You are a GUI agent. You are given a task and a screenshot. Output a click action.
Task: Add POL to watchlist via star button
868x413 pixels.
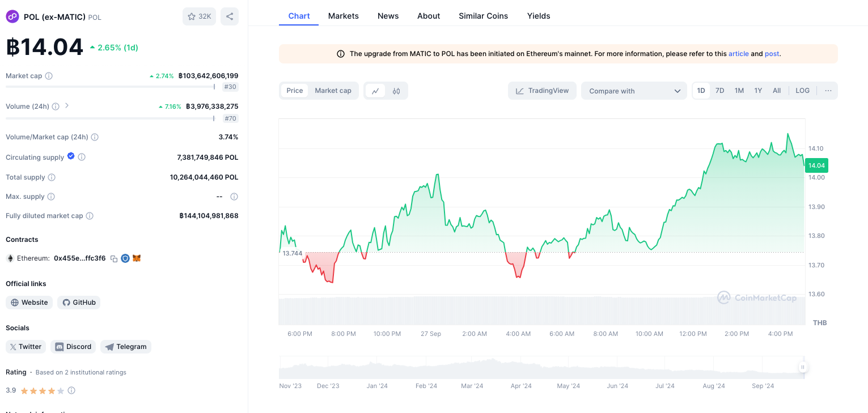199,16
